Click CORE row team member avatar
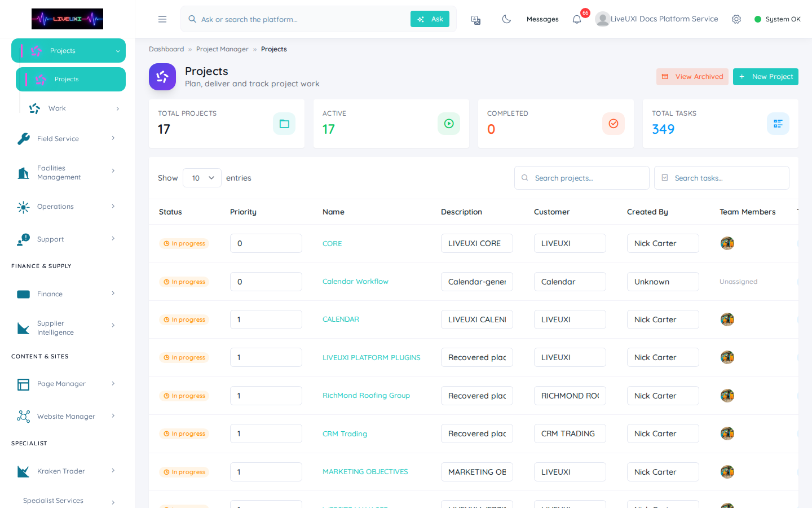Viewport: 812px width, 508px height. pos(727,243)
